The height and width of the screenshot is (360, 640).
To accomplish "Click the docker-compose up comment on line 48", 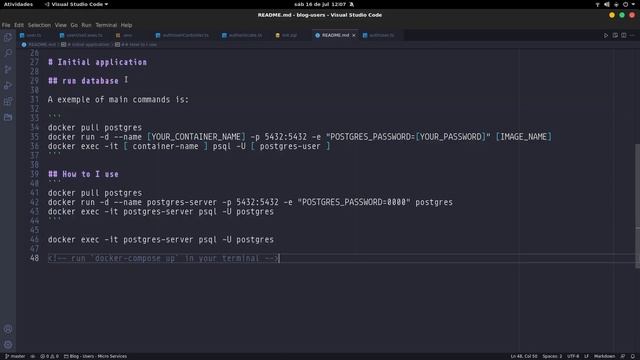I will pyautogui.click(x=164, y=258).
